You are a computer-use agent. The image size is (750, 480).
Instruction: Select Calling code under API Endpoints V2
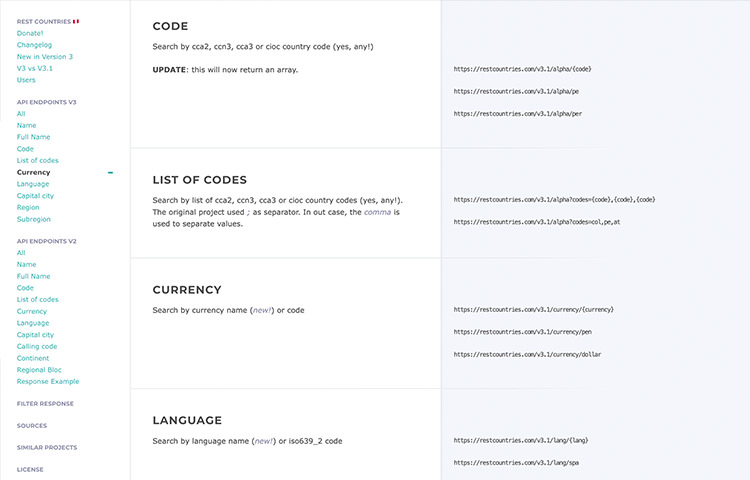click(x=37, y=347)
